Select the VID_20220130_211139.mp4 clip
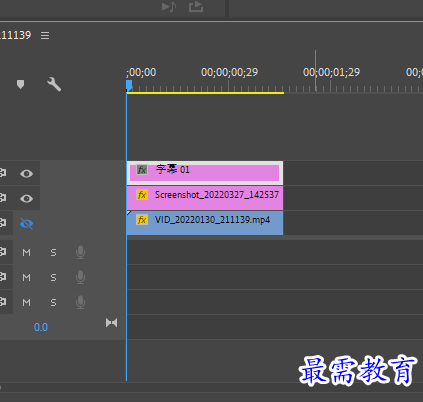 205,223
